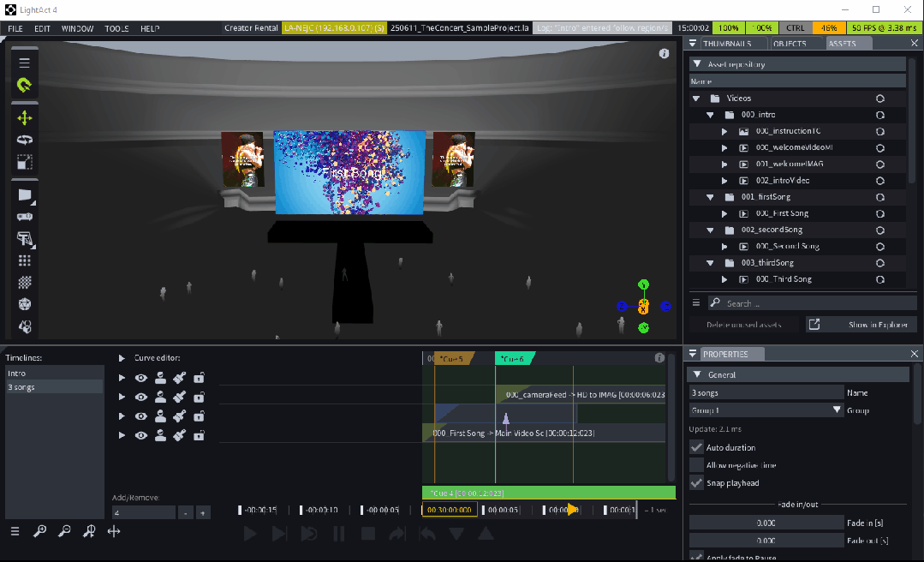Screen dimensions: 924x562
Task: Click Show in Explorer button
Action: (x=862, y=325)
